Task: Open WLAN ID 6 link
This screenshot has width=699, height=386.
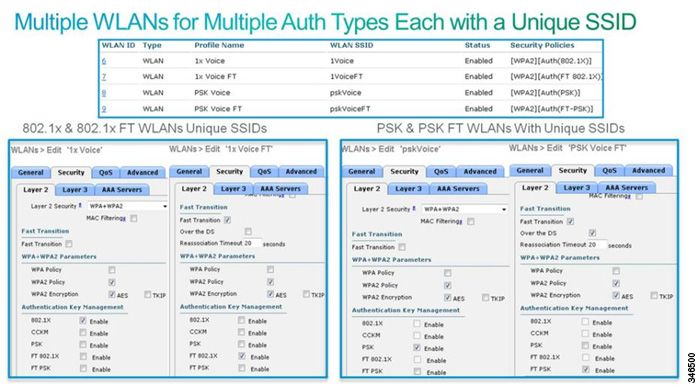Action: (104, 61)
